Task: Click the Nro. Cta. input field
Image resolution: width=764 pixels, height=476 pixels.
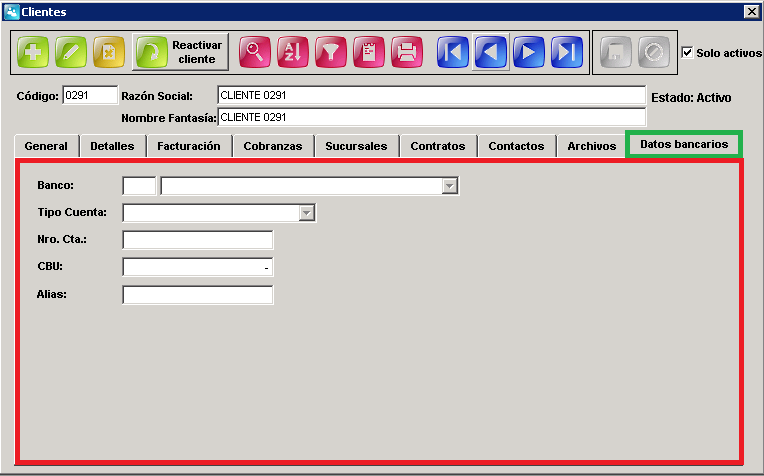Action: point(198,240)
